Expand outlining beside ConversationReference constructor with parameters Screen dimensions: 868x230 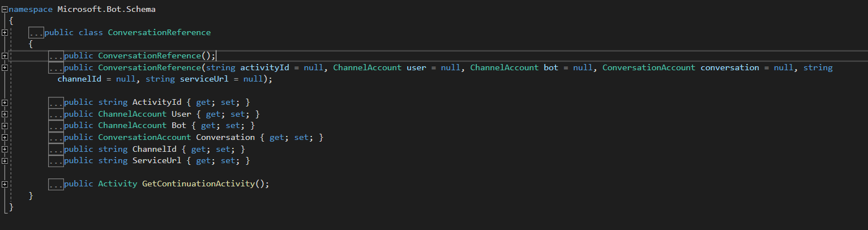[5, 67]
